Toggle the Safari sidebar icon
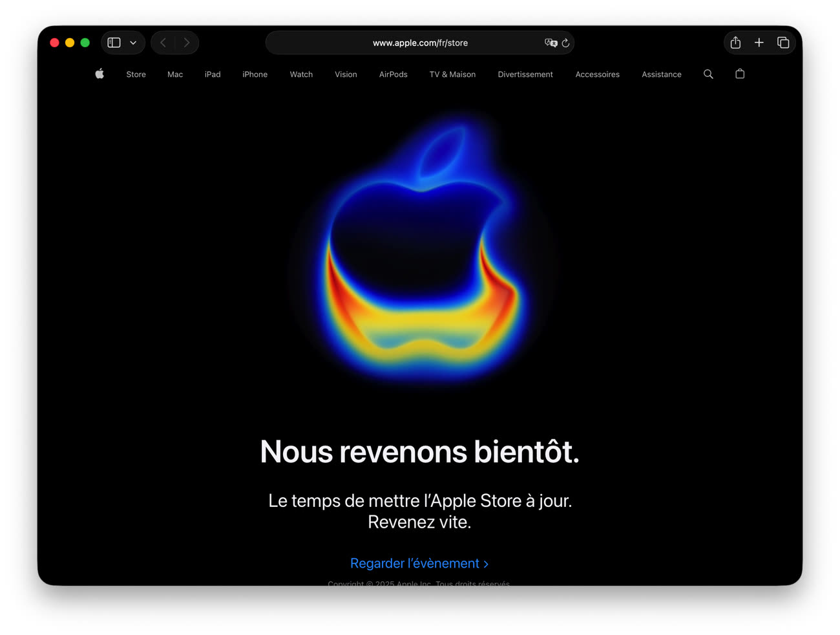Image resolution: width=840 pixels, height=635 pixels. click(x=114, y=43)
